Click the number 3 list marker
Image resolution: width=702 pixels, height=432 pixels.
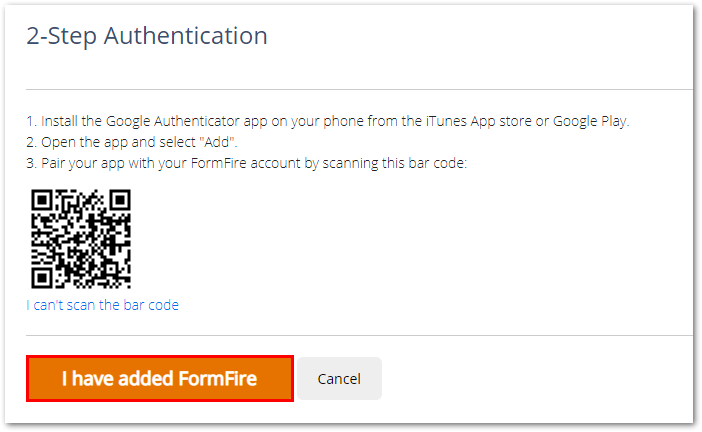click(31, 163)
